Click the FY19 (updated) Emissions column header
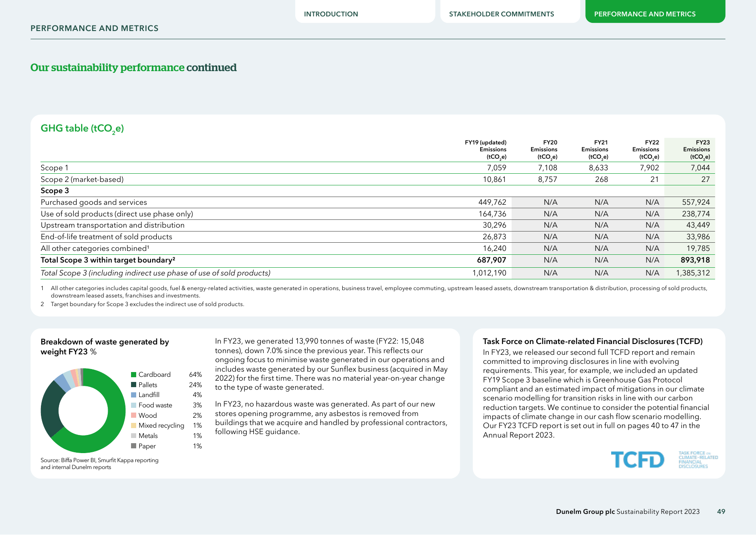The width and height of the screenshot is (756, 535). click(x=486, y=150)
